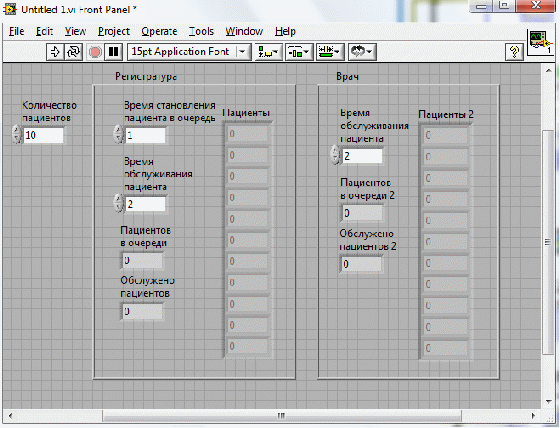Click the Run arrow button
Viewport: 560px width, 428px height.
(x=55, y=52)
